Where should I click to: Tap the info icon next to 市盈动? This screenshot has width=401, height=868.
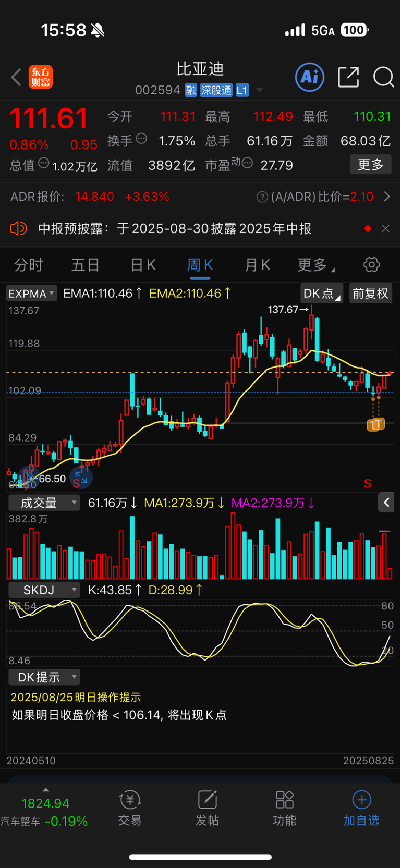[x=247, y=163]
